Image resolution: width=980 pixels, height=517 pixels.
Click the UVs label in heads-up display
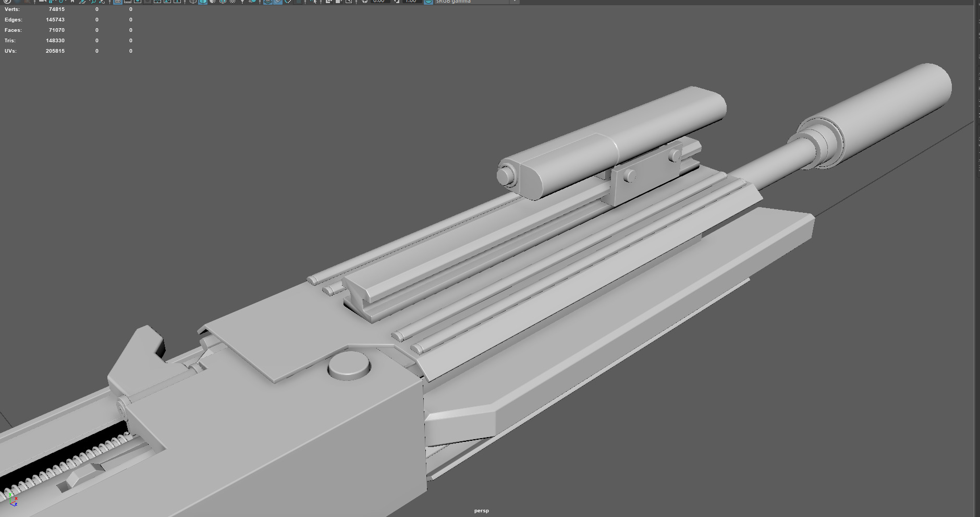(x=10, y=51)
